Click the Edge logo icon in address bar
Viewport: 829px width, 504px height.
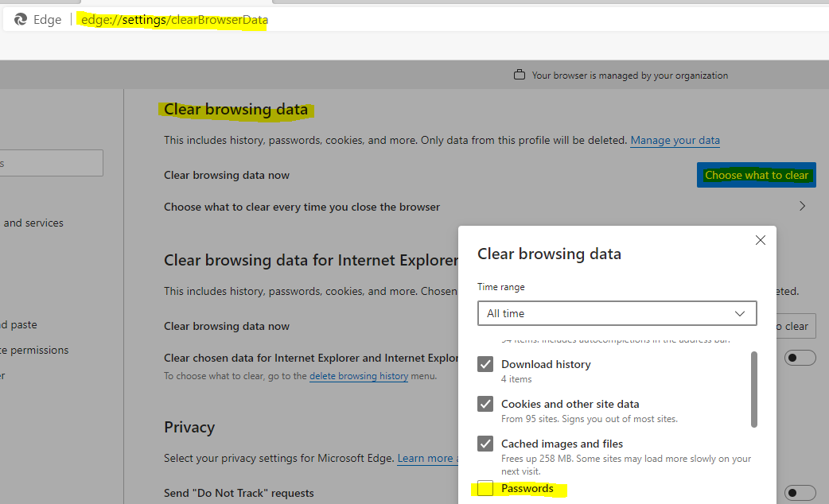(21, 20)
